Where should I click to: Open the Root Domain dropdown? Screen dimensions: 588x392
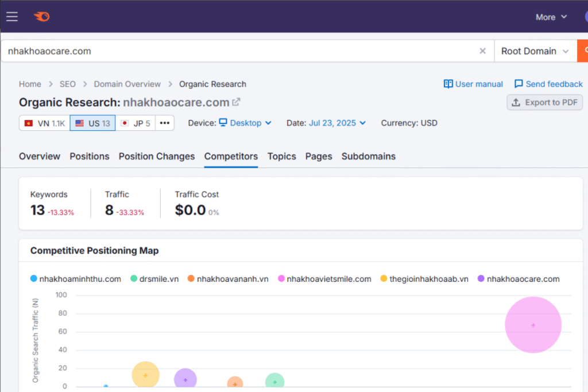pos(535,51)
